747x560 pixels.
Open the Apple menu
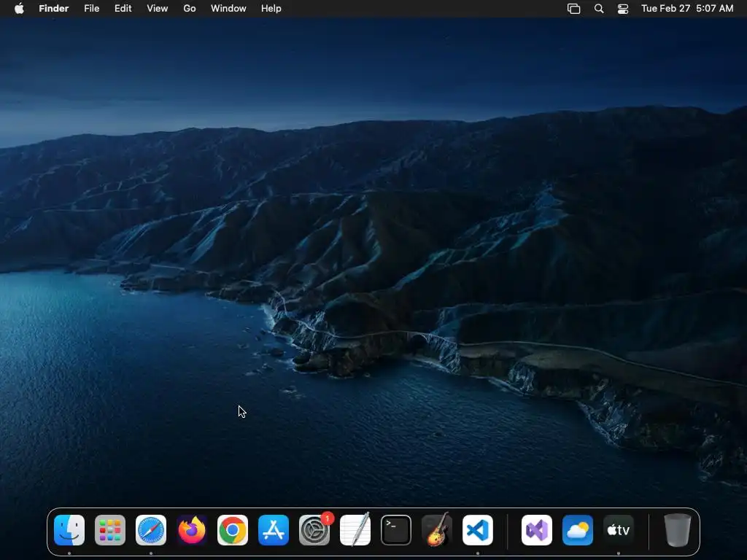[19, 9]
